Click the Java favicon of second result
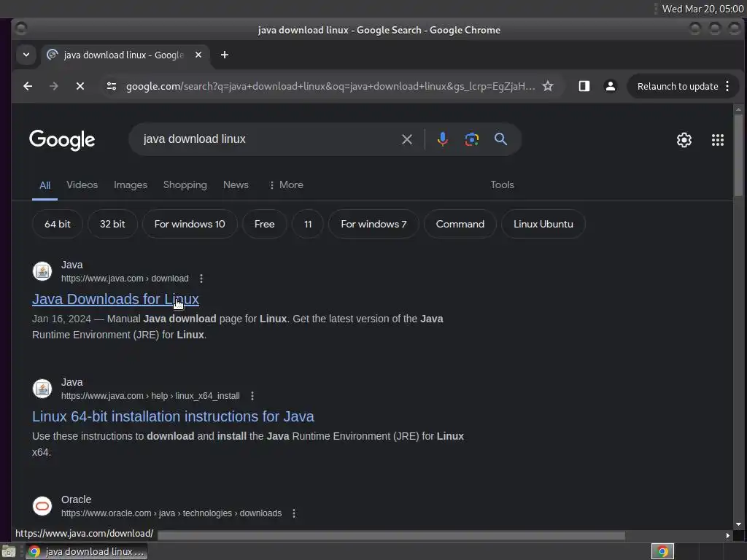The image size is (747, 560). pyautogui.click(x=42, y=389)
